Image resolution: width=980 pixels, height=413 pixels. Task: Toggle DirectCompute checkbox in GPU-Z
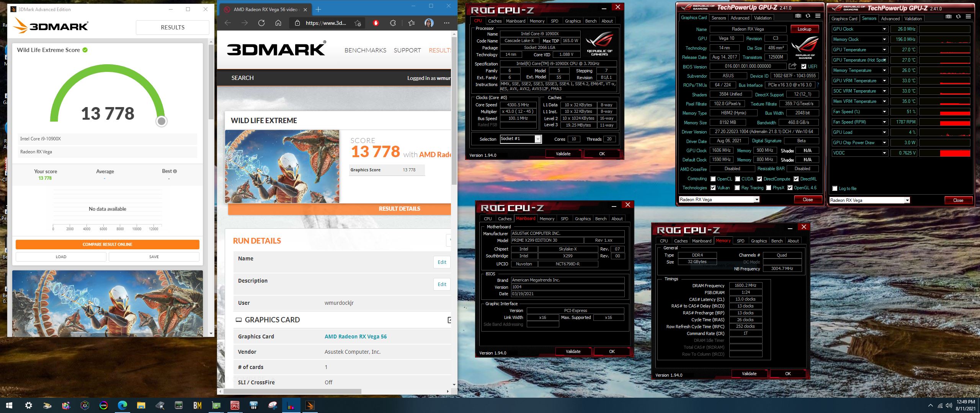click(x=759, y=179)
